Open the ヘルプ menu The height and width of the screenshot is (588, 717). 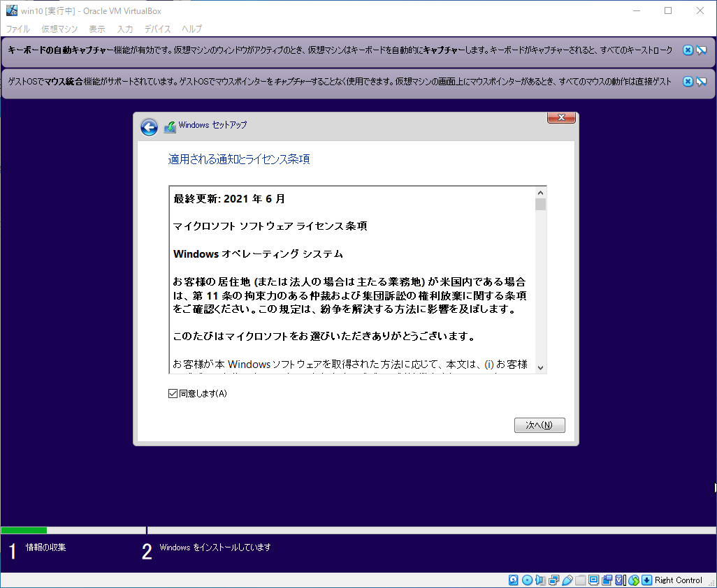pyautogui.click(x=191, y=29)
